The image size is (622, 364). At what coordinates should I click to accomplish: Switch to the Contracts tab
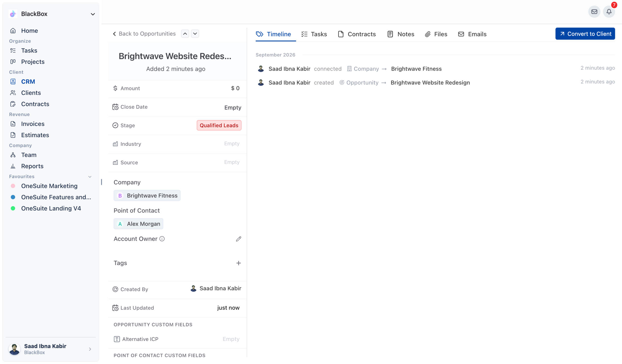(x=357, y=34)
